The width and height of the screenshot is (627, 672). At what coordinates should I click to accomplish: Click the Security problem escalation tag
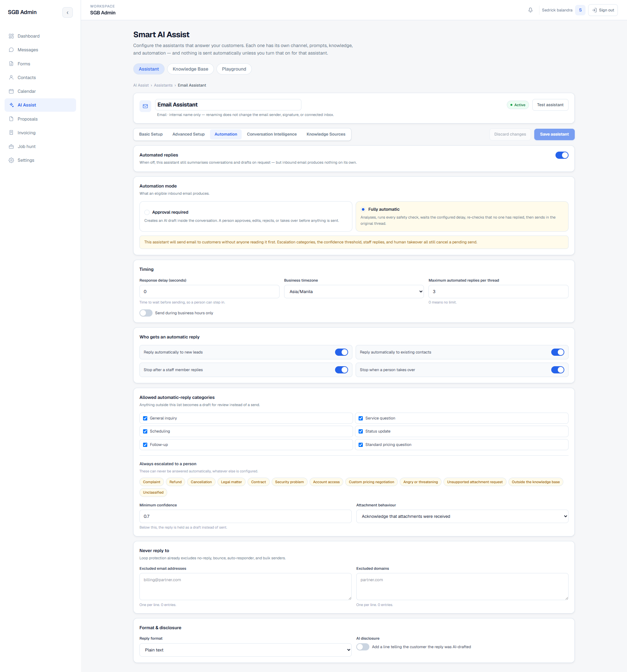[289, 482]
